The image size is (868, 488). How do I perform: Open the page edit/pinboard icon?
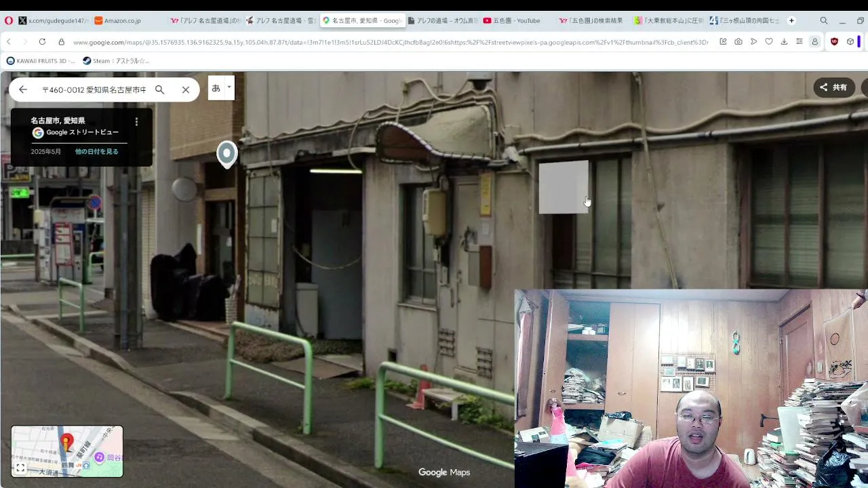723,42
